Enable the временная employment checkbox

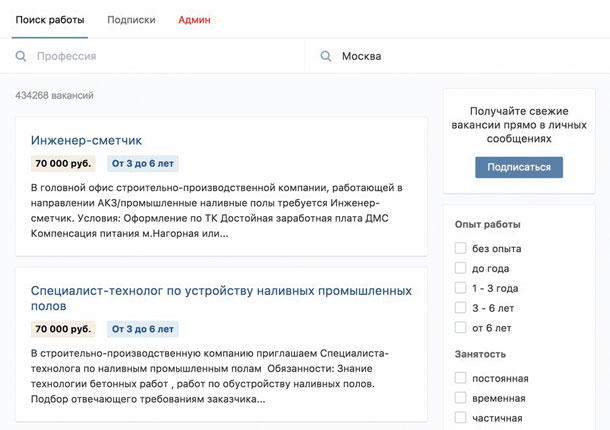pos(460,398)
